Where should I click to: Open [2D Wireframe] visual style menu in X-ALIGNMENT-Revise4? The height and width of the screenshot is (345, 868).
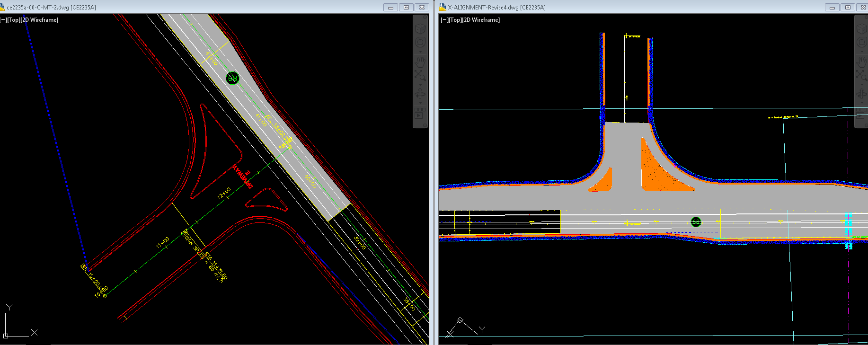(x=482, y=20)
